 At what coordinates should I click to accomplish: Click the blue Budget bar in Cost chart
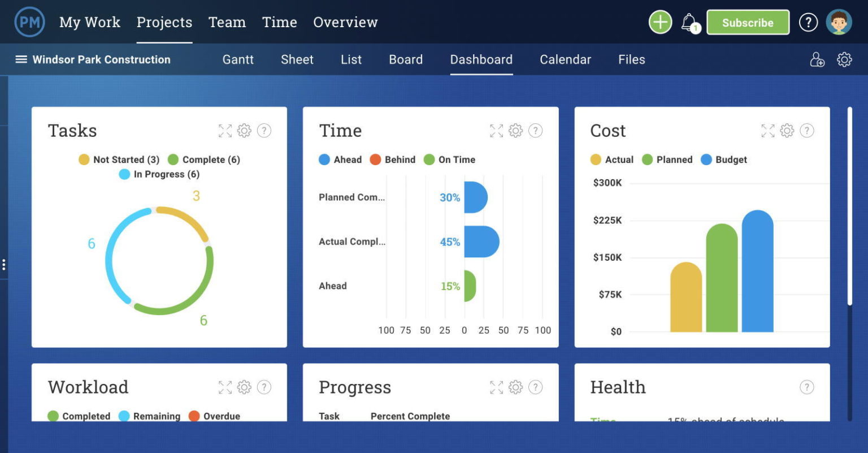(x=757, y=271)
